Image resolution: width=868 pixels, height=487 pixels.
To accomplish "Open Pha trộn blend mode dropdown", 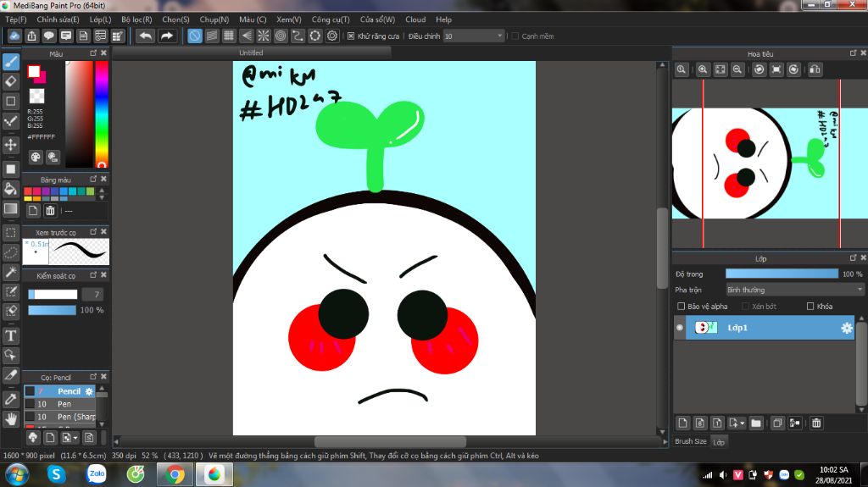I will [x=795, y=290].
